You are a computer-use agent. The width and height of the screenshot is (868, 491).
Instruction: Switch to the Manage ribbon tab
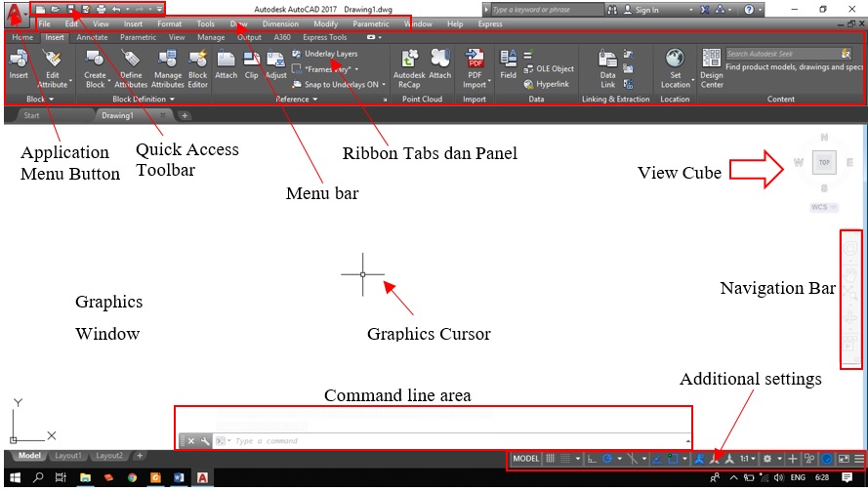click(x=211, y=37)
